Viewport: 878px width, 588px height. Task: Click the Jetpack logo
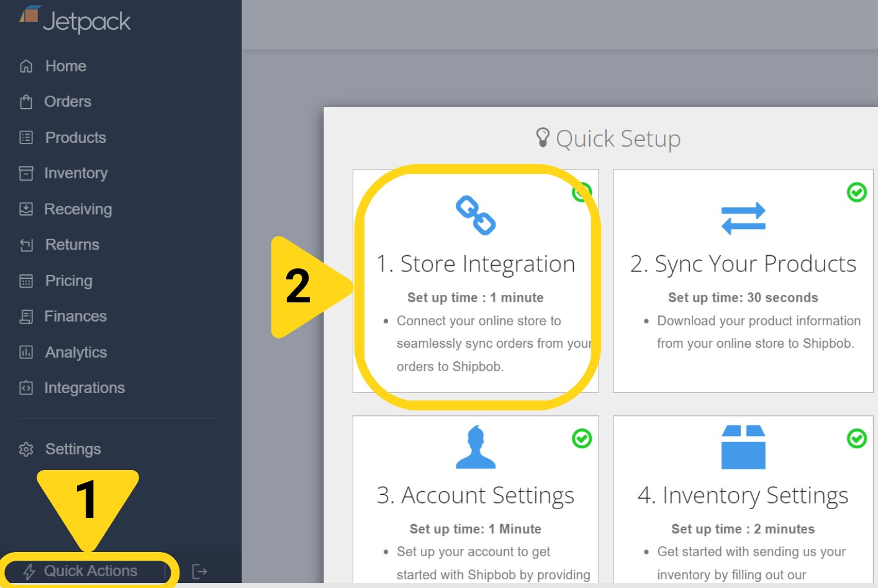click(x=75, y=19)
